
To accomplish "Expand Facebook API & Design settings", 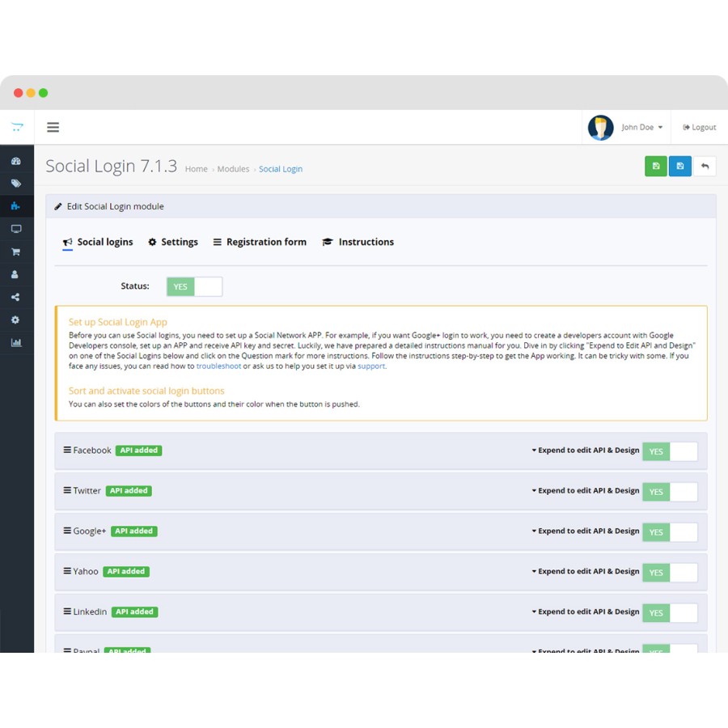I will (x=585, y=450).
